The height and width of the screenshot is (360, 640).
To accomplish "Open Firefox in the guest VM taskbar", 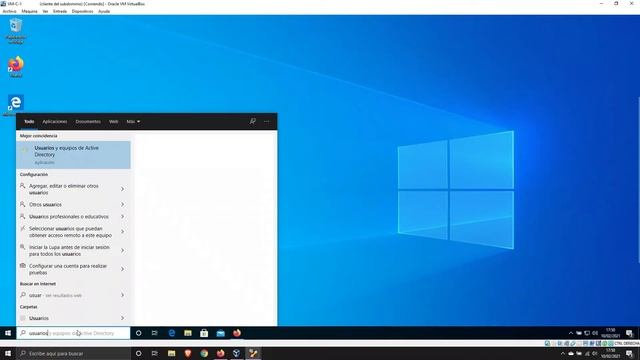I will coord(237,333).
